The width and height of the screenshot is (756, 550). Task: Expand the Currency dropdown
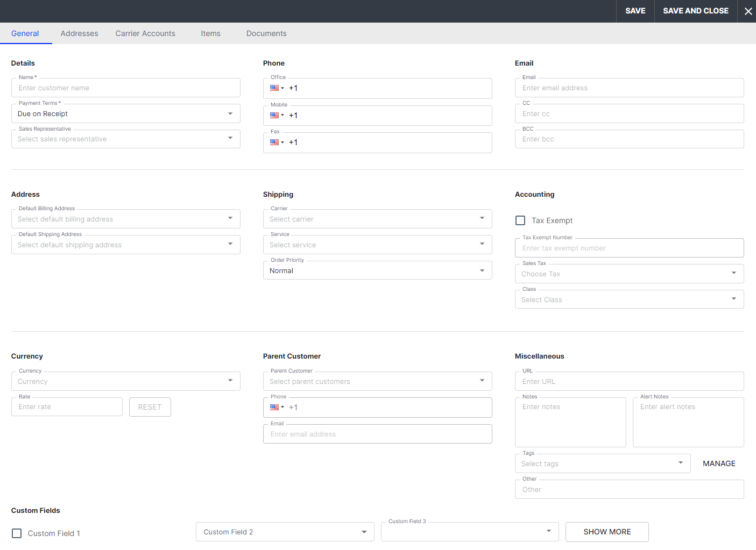(x=126, y=381)
